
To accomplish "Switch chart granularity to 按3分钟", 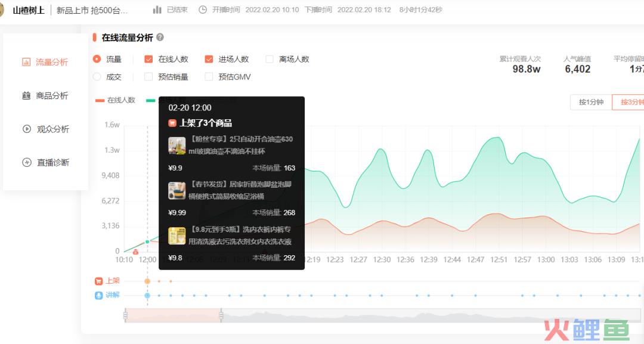I will coord(628,102).
